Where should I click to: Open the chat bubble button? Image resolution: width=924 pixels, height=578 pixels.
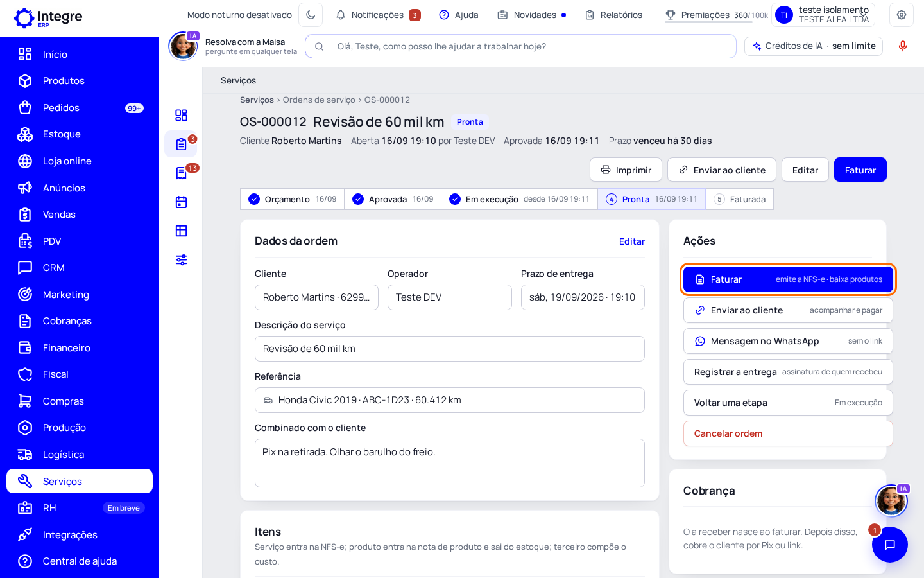889,545
